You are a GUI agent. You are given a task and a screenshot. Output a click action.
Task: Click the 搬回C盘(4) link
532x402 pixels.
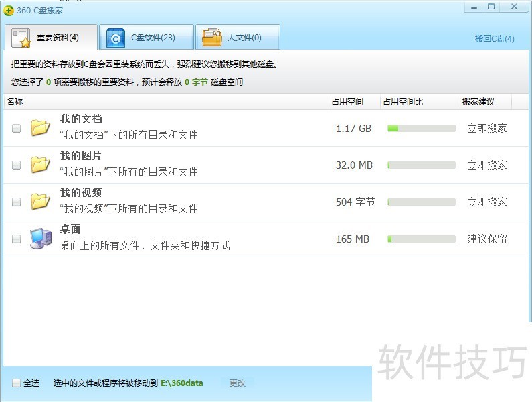495,39
